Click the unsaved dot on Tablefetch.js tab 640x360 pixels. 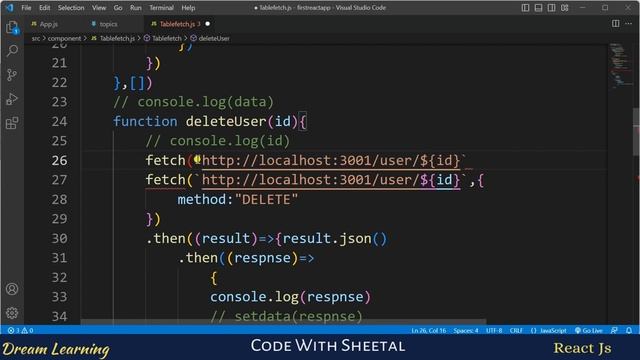[x=208, y=24]
